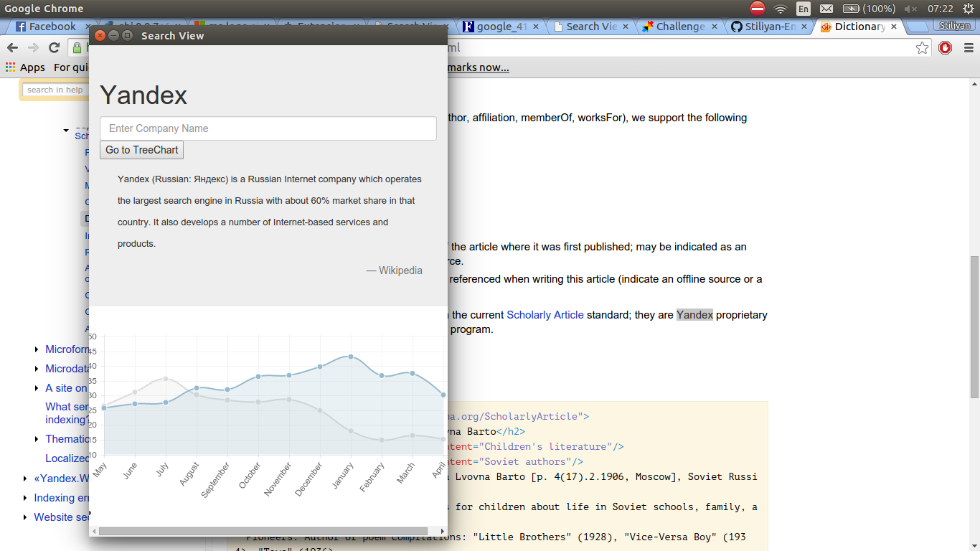Screen dimensions: 980x551
Task: Open the En keyboard layout indicator
Action: tap(804, 9)
